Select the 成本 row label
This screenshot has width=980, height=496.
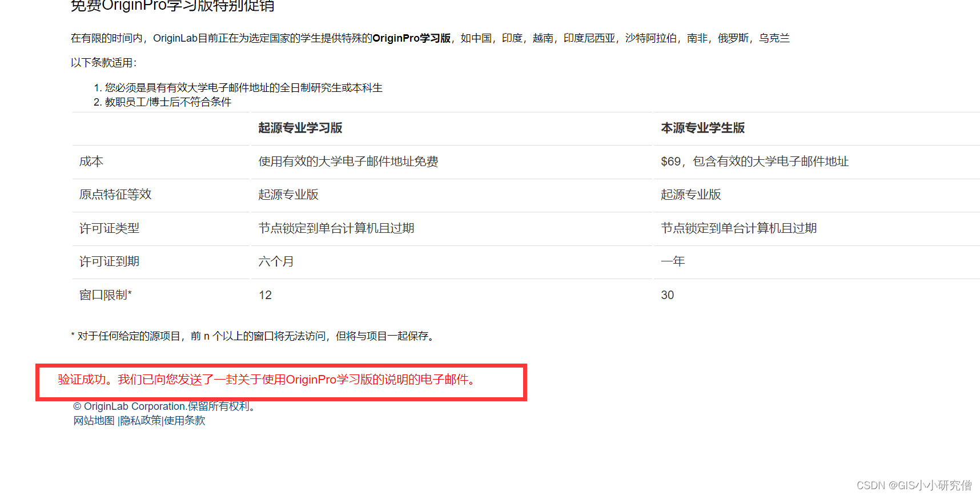pos(91,162)
